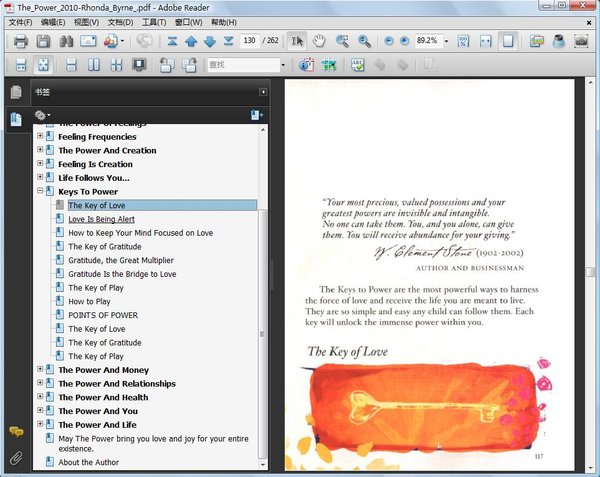Open the find box dropdown arrow
Image resolution: width=600 pixels, height=477 pixels.
click(283, 65)
